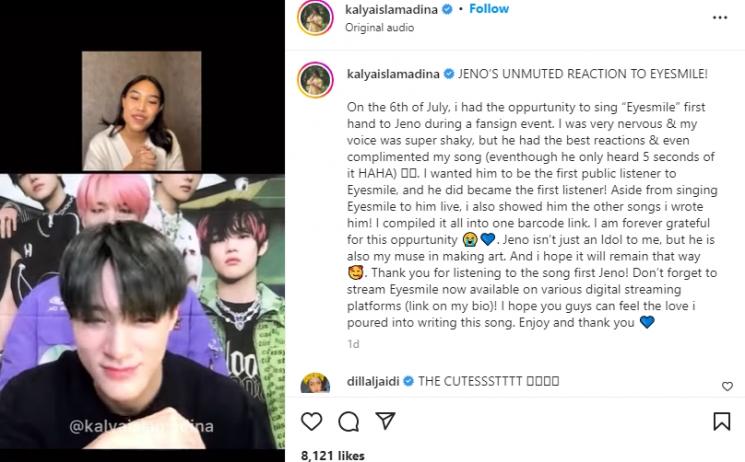Open the three-dot more options menu
This screenshot has height=462, width=745.
coord(720,18)
